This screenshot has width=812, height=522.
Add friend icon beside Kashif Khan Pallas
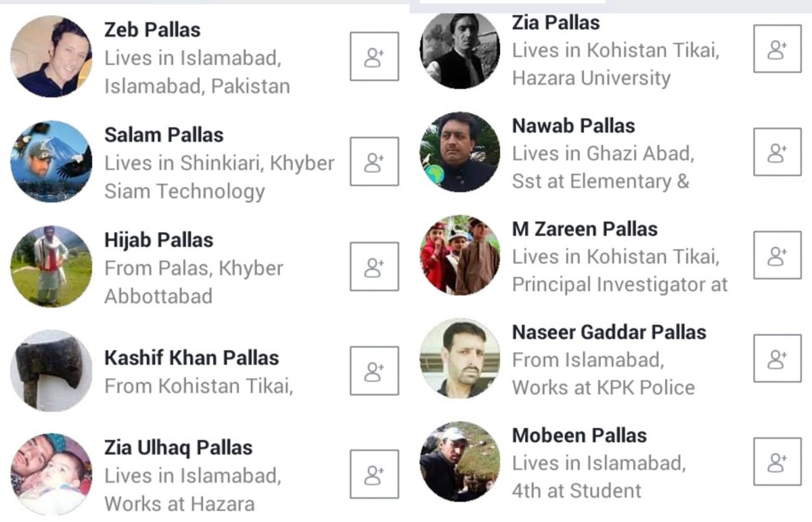(374, 371)
